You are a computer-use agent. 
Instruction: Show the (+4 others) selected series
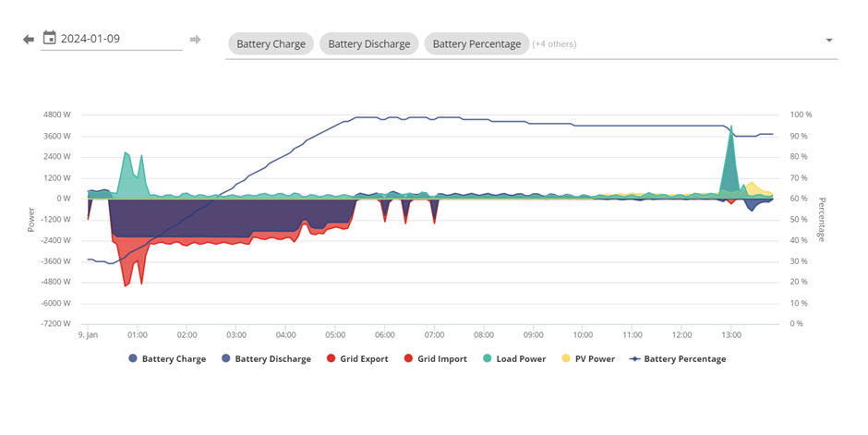[554, 44]
